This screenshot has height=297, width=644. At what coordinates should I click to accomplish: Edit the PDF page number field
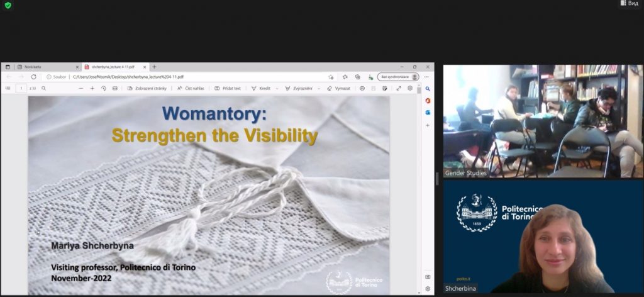tap(21, 88)
